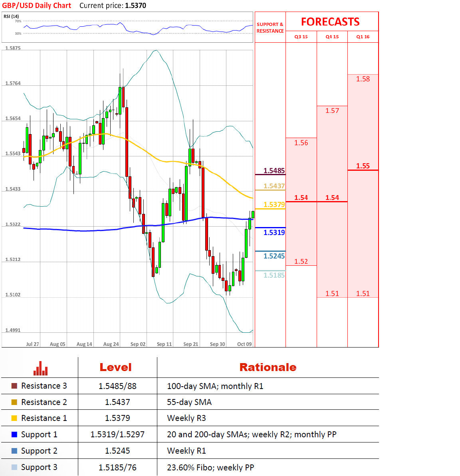This screenshot has height=476, width=460.
Task: Click the rationale Weekly R3
Action: [x=186, y=418]
